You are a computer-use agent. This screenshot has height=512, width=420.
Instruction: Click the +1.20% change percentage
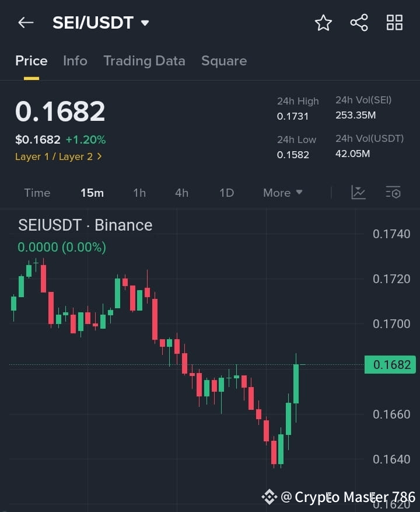coord(86,140)
